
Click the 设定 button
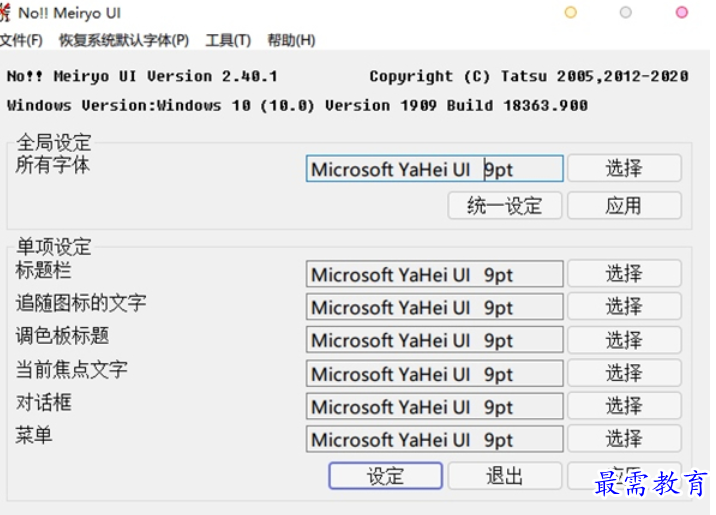[385, 476]
